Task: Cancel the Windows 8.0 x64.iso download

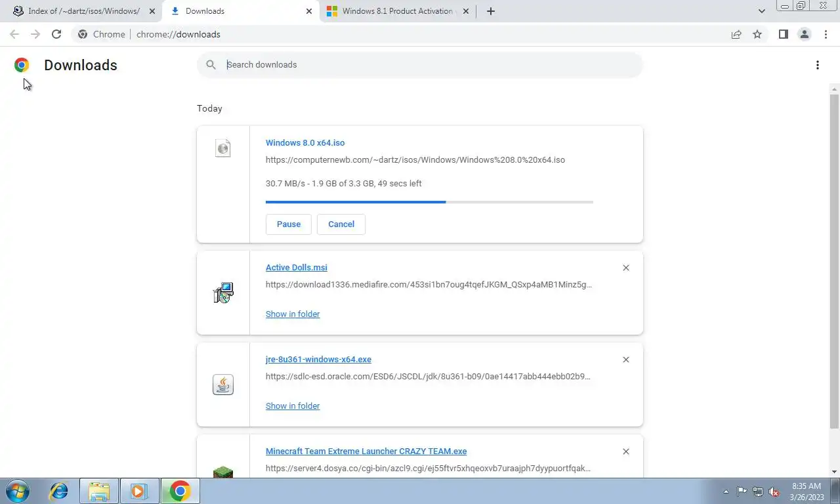Action: tap(341, 224)
